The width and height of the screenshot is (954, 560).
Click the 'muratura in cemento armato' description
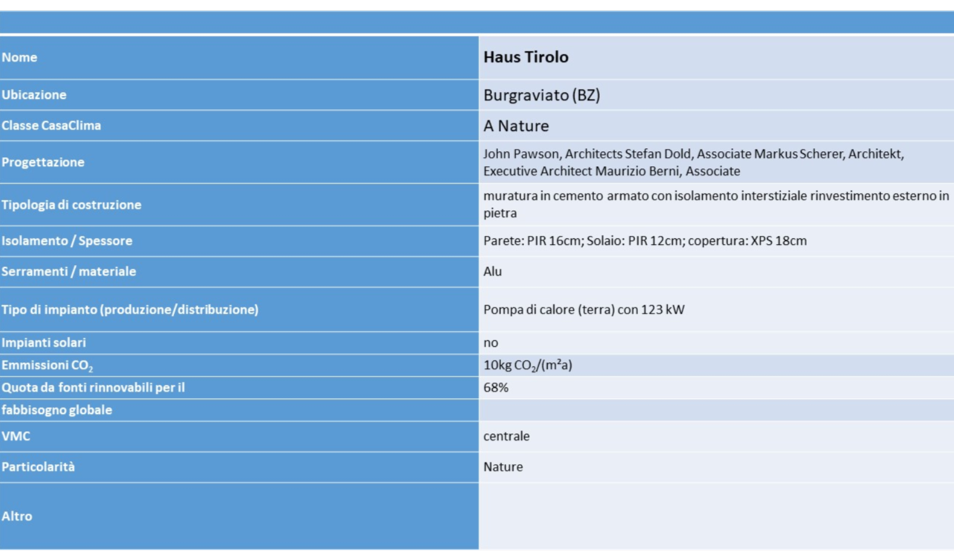715,204
